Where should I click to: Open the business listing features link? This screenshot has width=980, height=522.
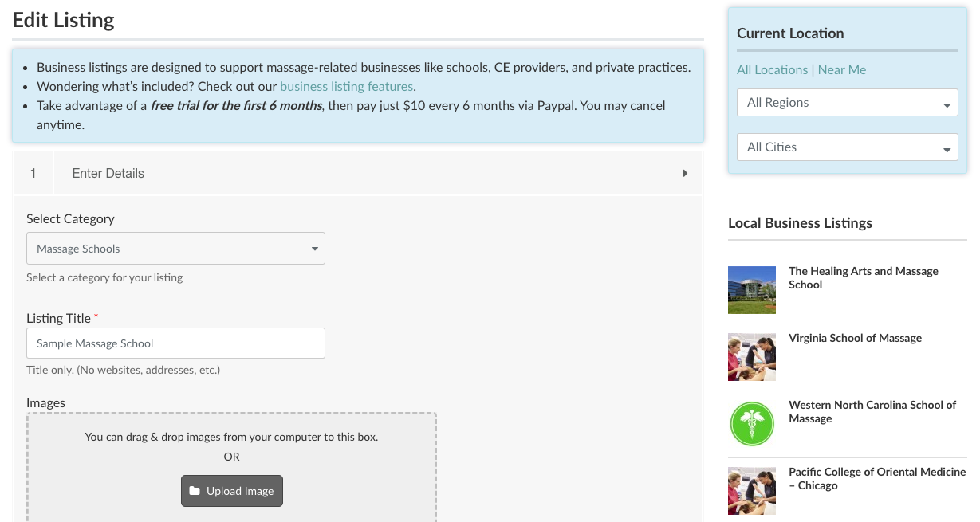(346, 86)
